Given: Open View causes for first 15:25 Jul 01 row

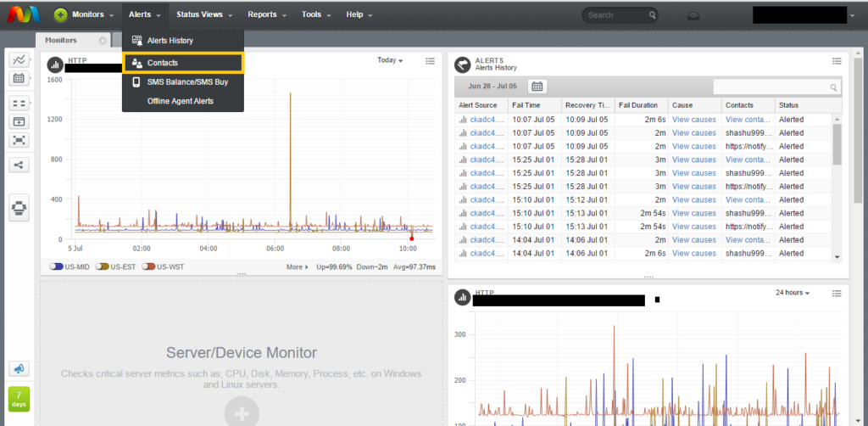Looking at the screenshot, I should [x=694, y=160].
